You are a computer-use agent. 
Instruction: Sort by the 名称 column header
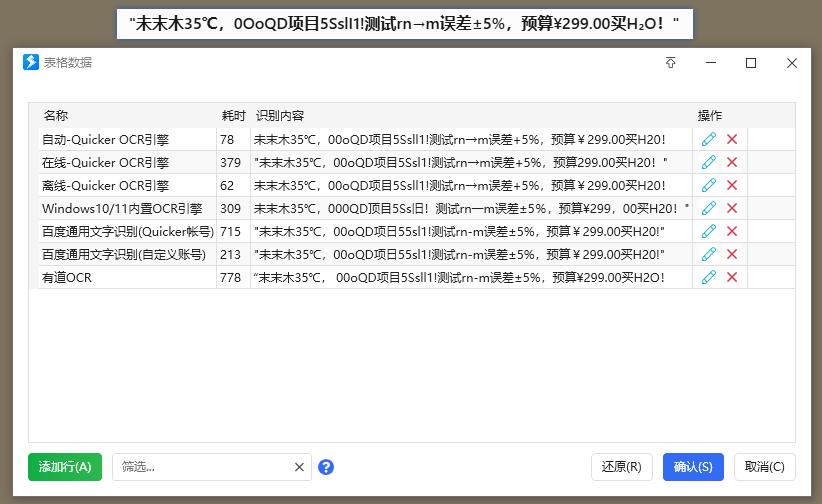(x=56, y=115)
